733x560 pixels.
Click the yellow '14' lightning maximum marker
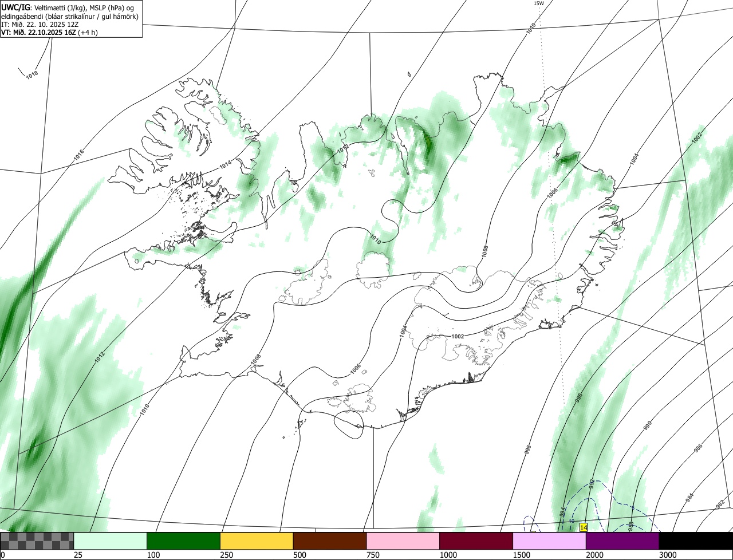584,527
